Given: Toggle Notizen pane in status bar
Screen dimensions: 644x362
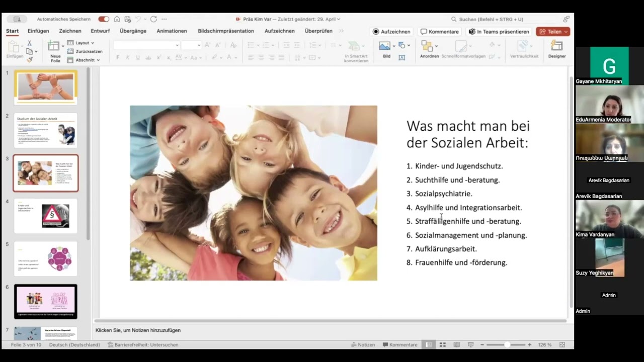Looking at the screenshot, I should (x=363, y=344).
